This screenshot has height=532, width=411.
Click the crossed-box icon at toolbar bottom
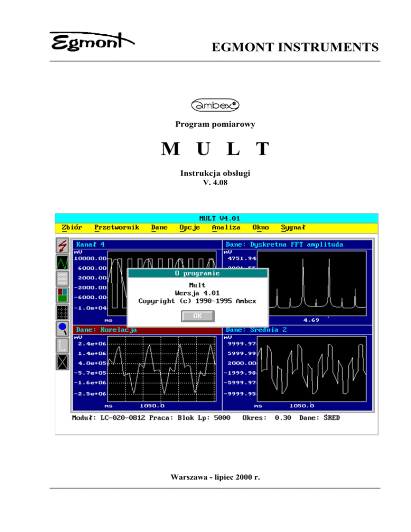point(63,362)
